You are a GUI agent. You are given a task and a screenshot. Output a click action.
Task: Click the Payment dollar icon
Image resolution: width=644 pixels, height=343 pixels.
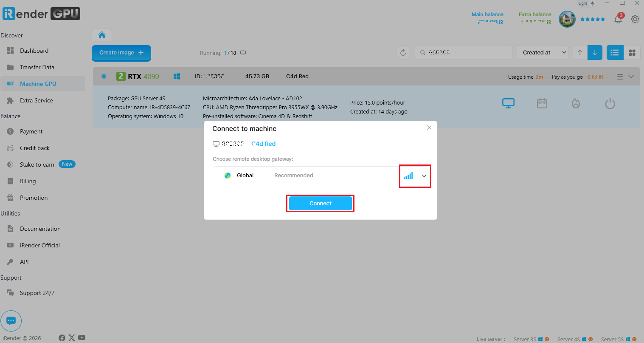10,131
